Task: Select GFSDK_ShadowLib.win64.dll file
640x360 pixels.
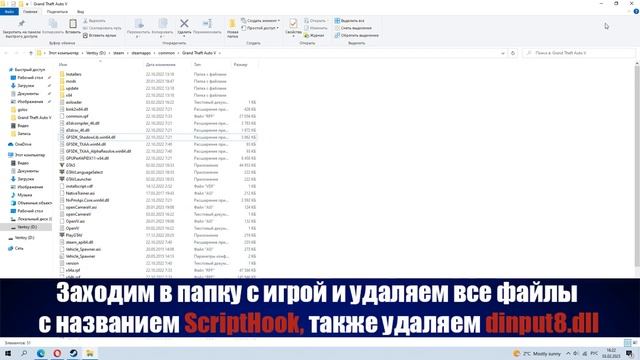Action: 91,137
